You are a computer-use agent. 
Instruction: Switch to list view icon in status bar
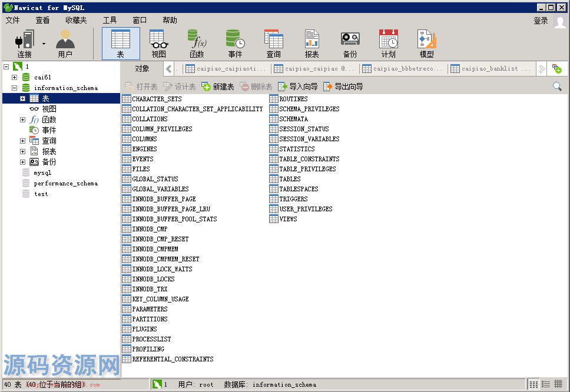pos(533,384)
